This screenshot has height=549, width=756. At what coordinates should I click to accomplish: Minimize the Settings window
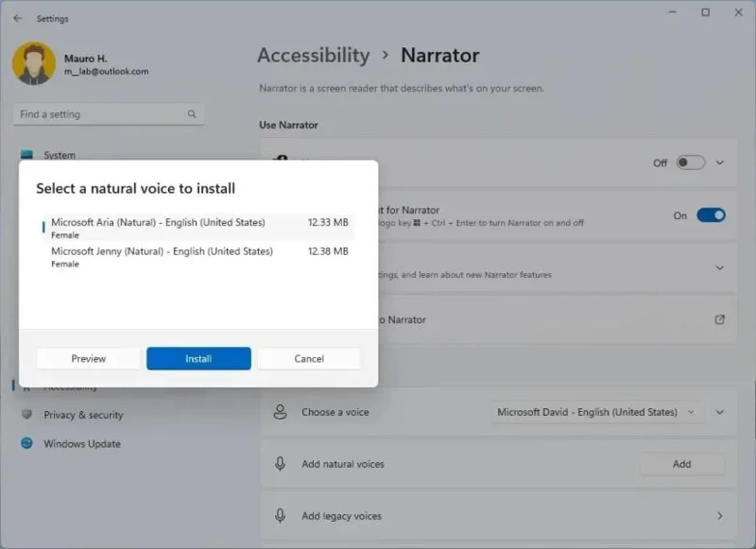tap(673, 12)
